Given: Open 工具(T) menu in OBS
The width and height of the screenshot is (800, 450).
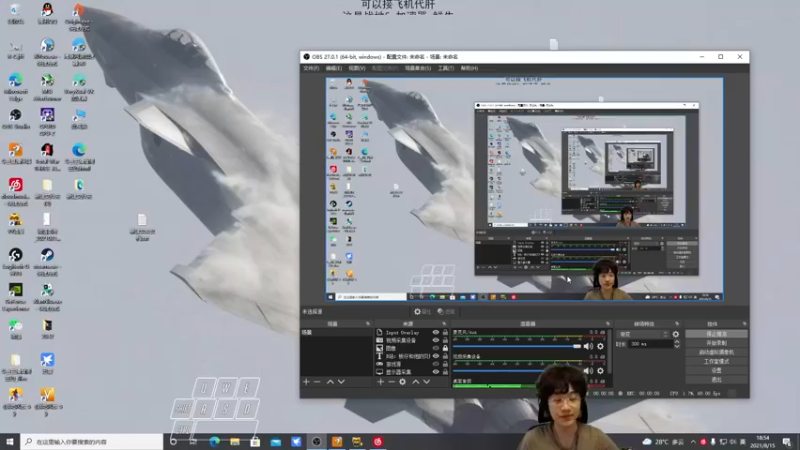Looking at the screenshot, I should 446,68.
